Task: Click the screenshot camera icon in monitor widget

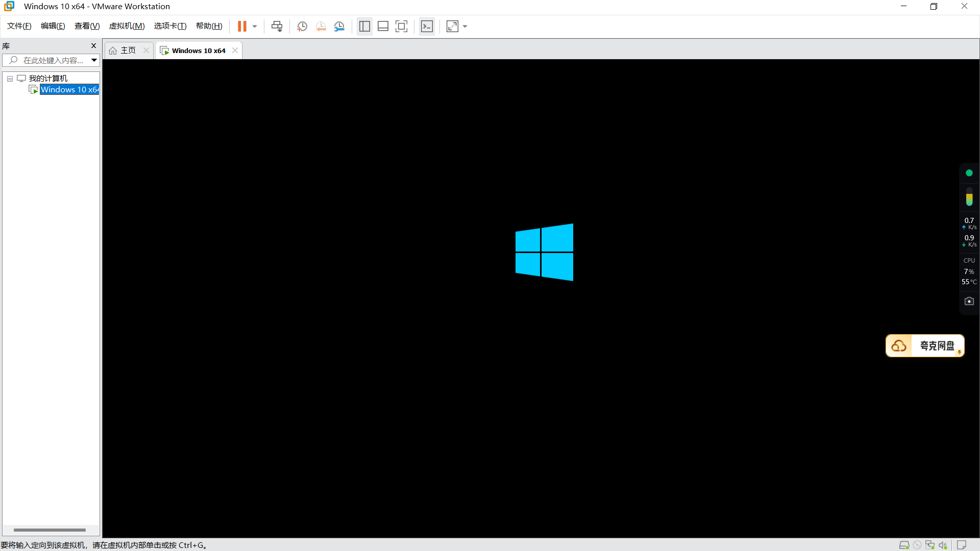Action: click(969, 301)
